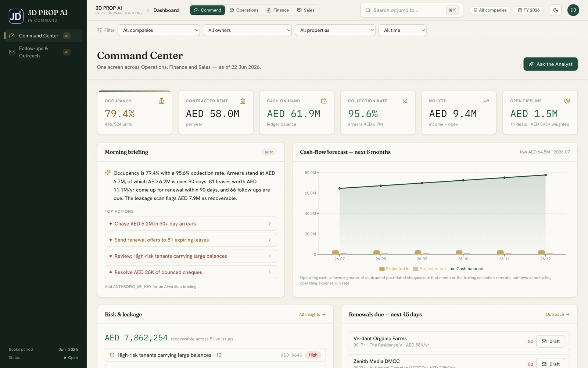
Task: Switch to the Finance tab
Action: click(x=277, y=10)
